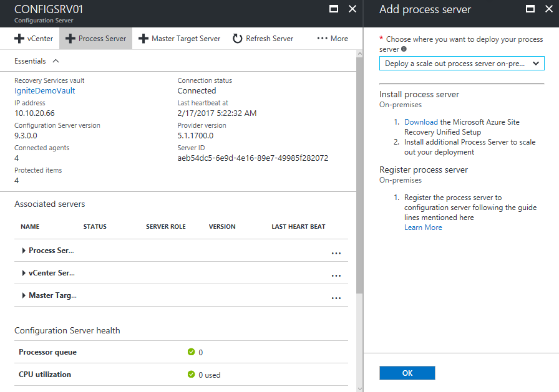Click the vCenter add button
The width and height of the screenshot is (559, 392).
point(33,39)
